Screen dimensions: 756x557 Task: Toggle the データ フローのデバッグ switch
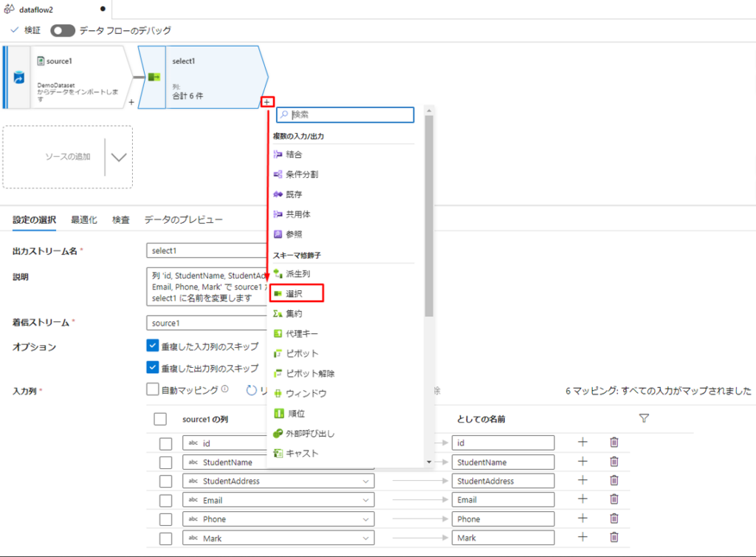pyautogui.click(x=63, y=30)
